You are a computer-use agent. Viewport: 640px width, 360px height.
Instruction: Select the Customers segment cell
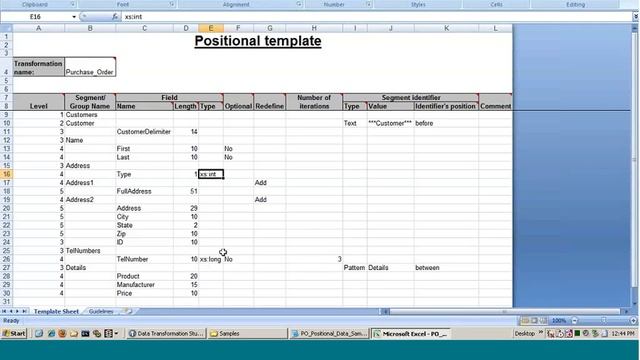tap(90, 115)
